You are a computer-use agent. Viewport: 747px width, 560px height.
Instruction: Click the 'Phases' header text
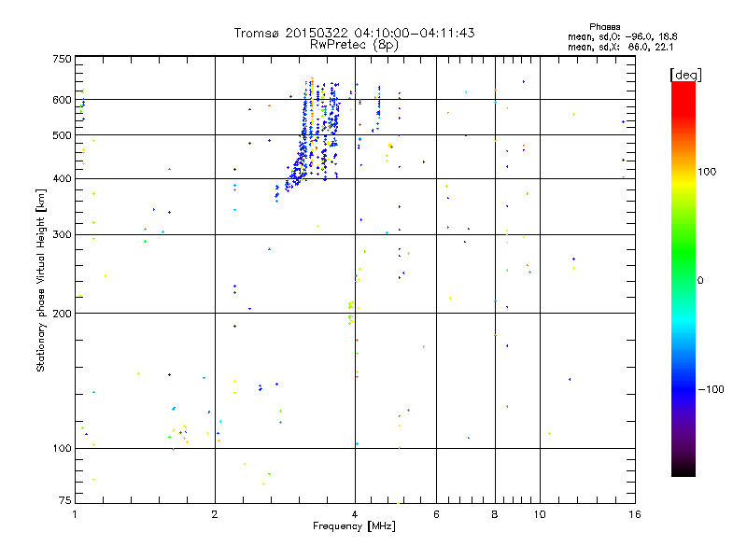tap(604, 27)
